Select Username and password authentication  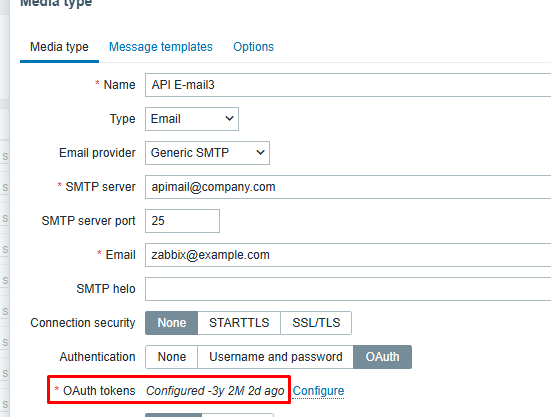276,357
